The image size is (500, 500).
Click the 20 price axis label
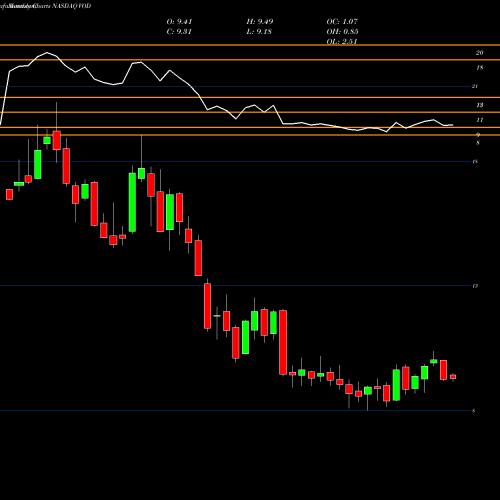479,53
